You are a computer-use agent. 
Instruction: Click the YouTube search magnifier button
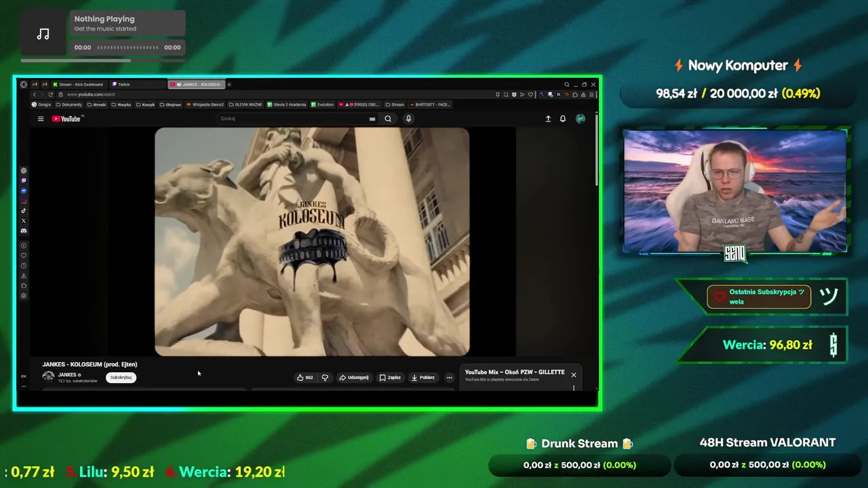388,119
